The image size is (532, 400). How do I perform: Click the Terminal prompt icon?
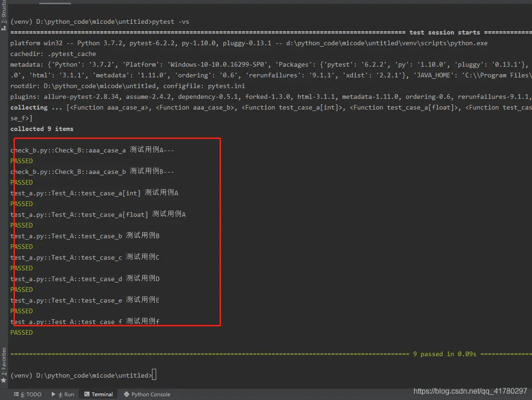(87, 394)
